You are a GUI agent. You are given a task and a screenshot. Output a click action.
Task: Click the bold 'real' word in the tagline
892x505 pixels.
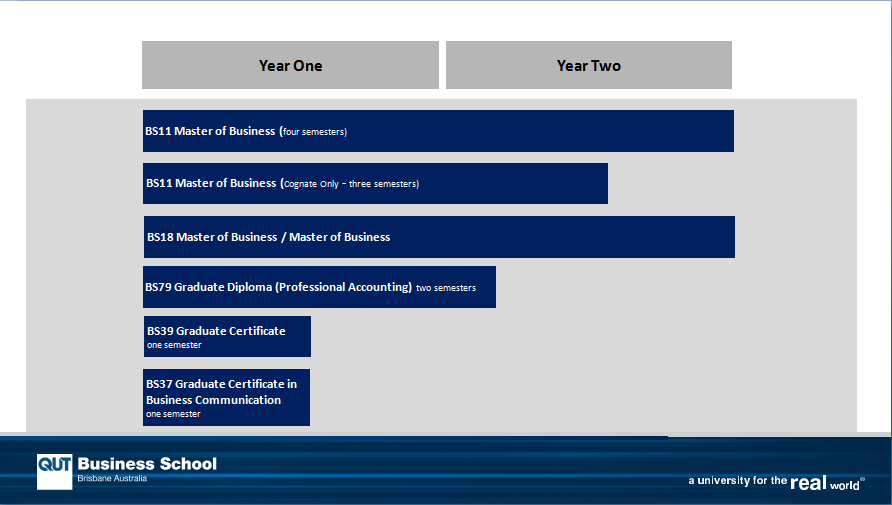click(807, 482)
